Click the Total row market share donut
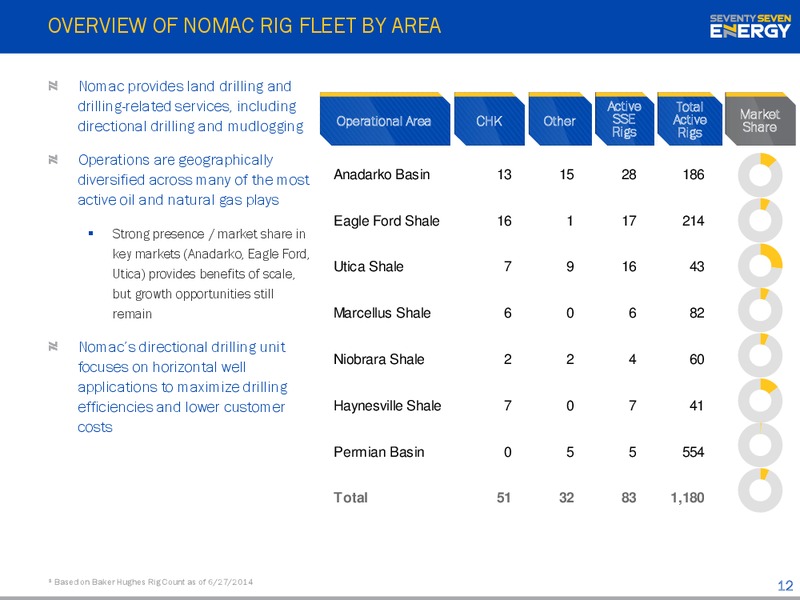Screen dimensions: 800x600 pyautogui.click(x=760, y=490)
